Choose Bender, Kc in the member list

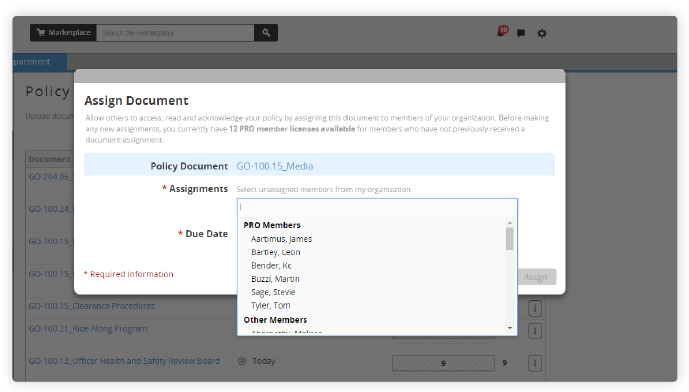tap(271, 265)
